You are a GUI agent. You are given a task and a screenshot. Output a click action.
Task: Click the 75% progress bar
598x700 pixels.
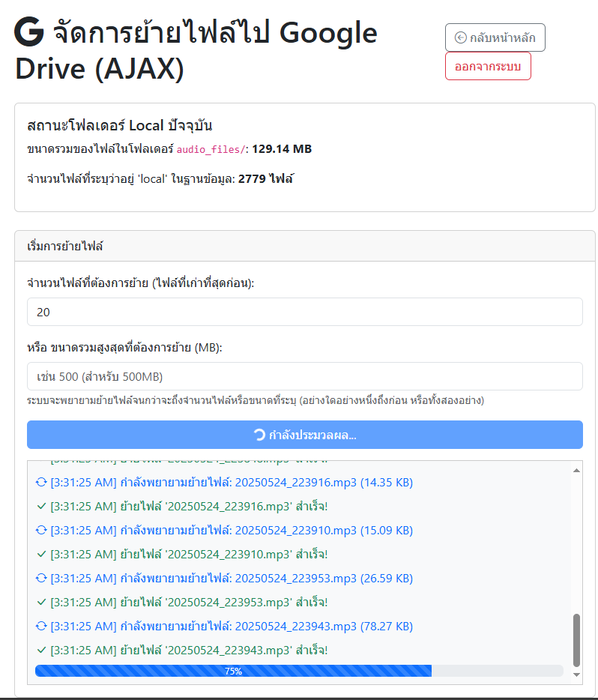[299, 671]
